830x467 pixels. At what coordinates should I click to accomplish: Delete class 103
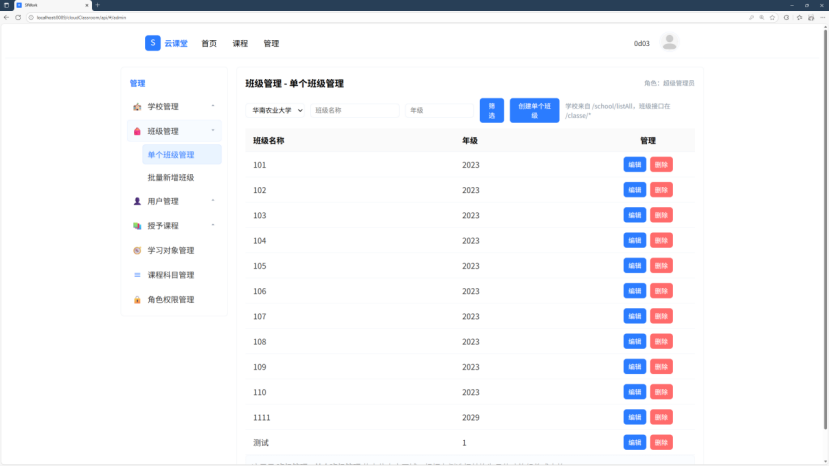pos(661,215)
